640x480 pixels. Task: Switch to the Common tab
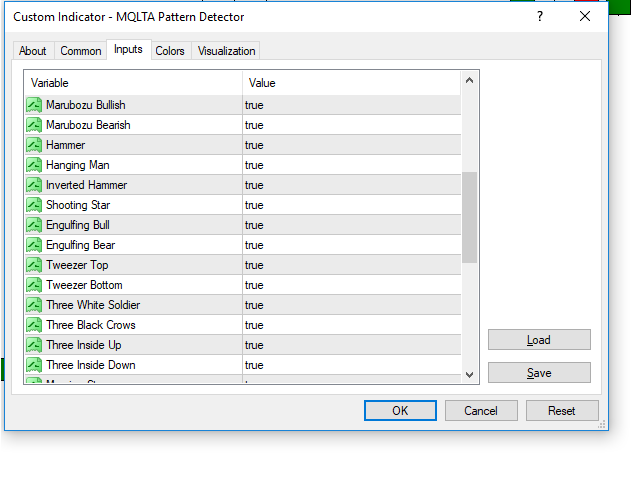(81, 51)
